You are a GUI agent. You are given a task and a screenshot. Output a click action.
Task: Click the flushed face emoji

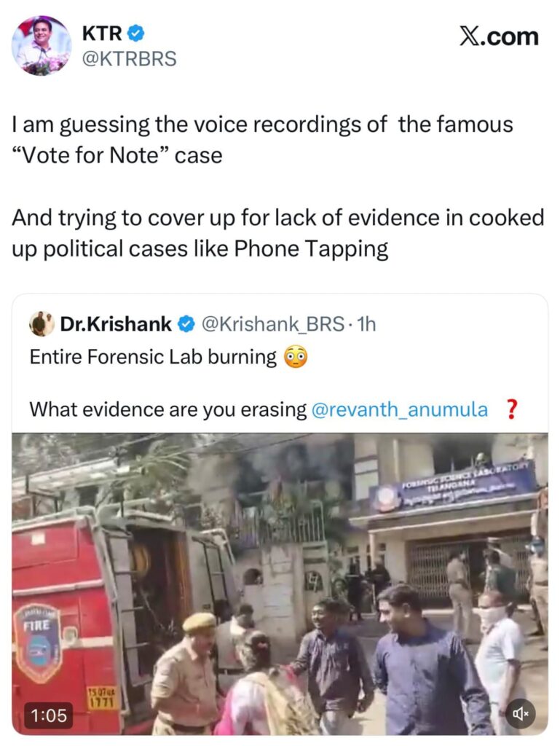(x=296, y=358)
